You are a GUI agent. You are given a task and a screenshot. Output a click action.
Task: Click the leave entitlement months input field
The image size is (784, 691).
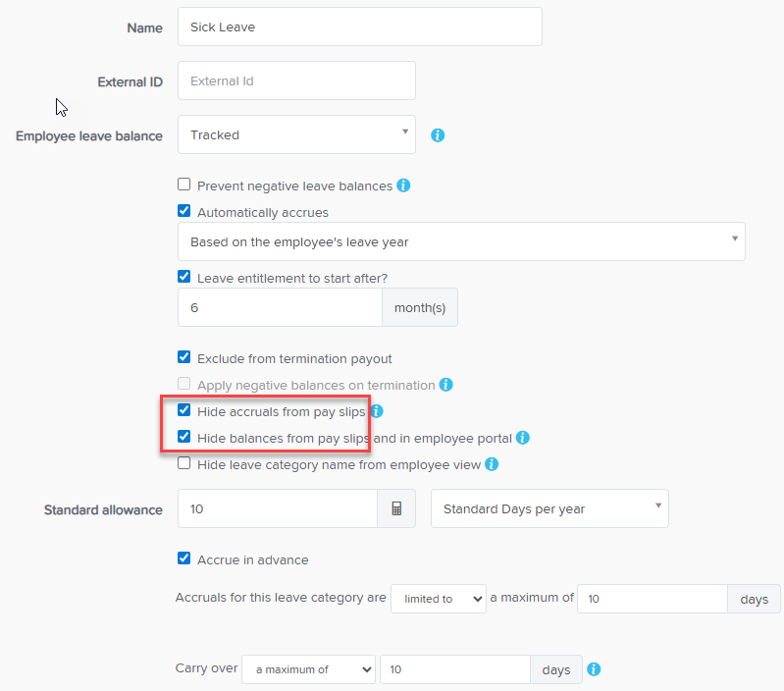[280, 307]
